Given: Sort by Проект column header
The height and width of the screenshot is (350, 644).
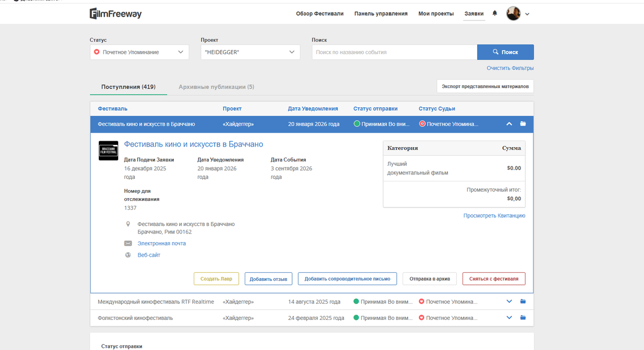Looking at the screenshot, I should pyautogui.click(x=232, y=109).
